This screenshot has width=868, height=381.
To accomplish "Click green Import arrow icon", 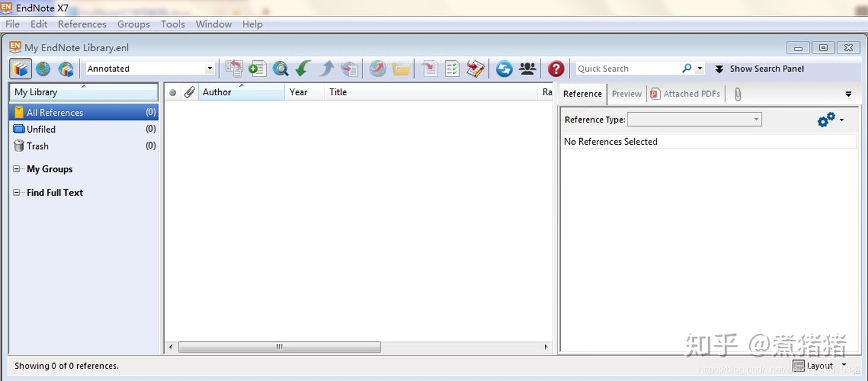I will pyautogui.click(x=303, y=69).
